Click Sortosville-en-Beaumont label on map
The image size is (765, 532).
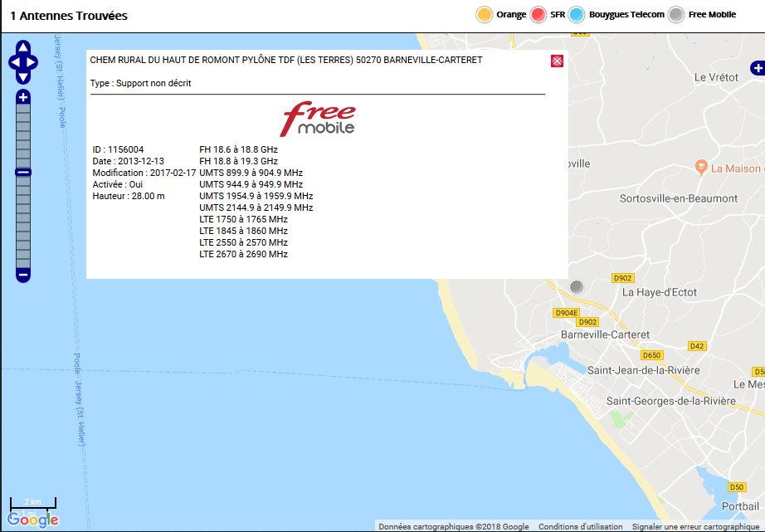coord(679,198)
